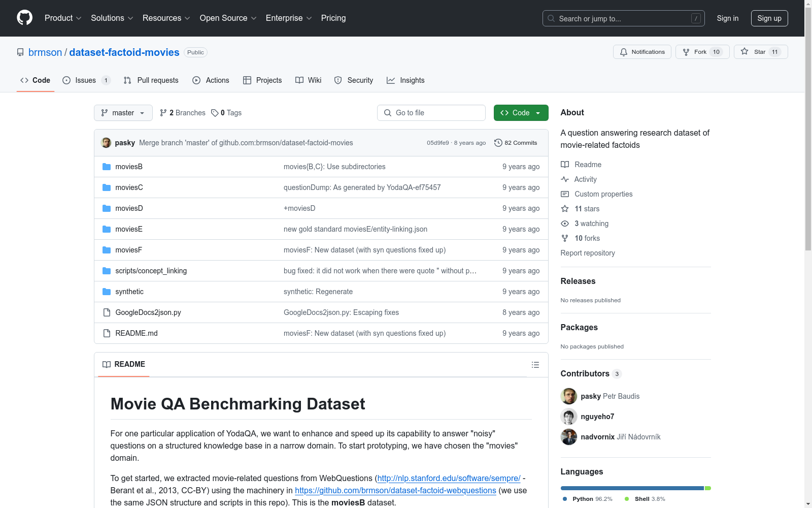
Task: Click the commits history clock icon
Action: (x=498, y=143)
